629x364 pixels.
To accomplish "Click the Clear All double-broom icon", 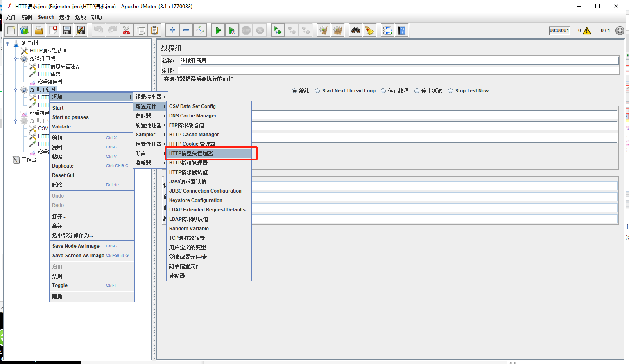I will pos(337,30).
